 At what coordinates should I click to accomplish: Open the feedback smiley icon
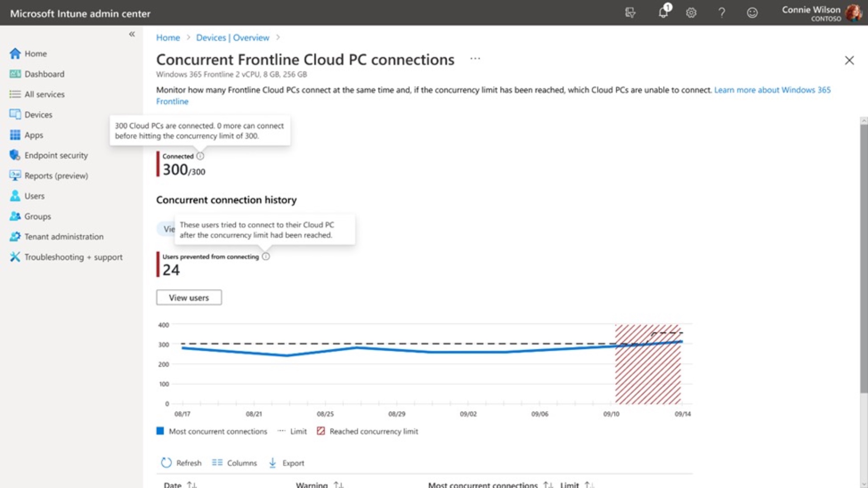click(752, 13)
